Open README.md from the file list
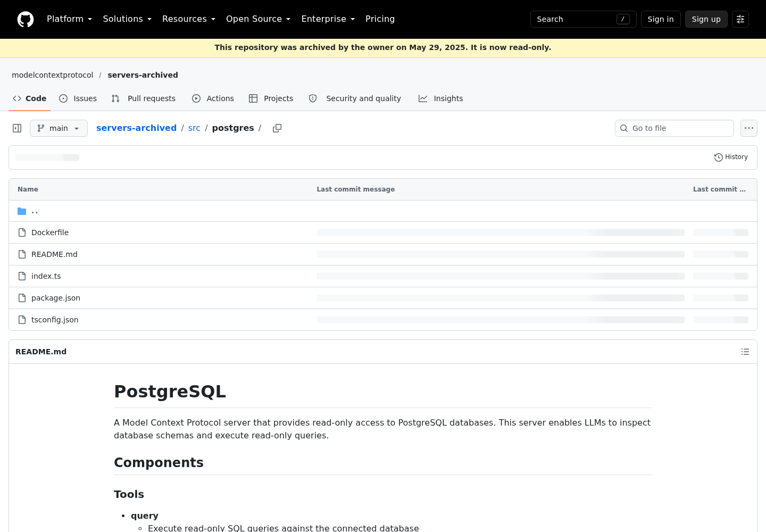The width and height of the screenshot is (766, 532). [x=54, y=254]
